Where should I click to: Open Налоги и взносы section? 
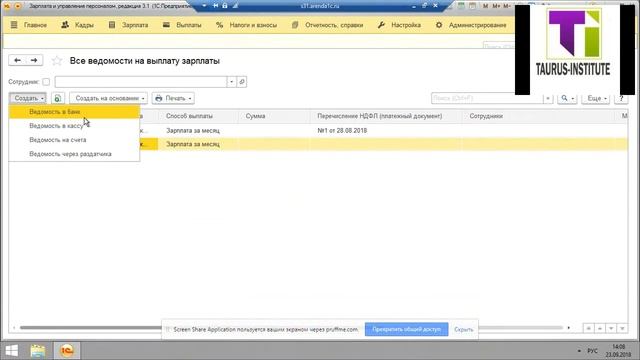(x=247, y=25)
